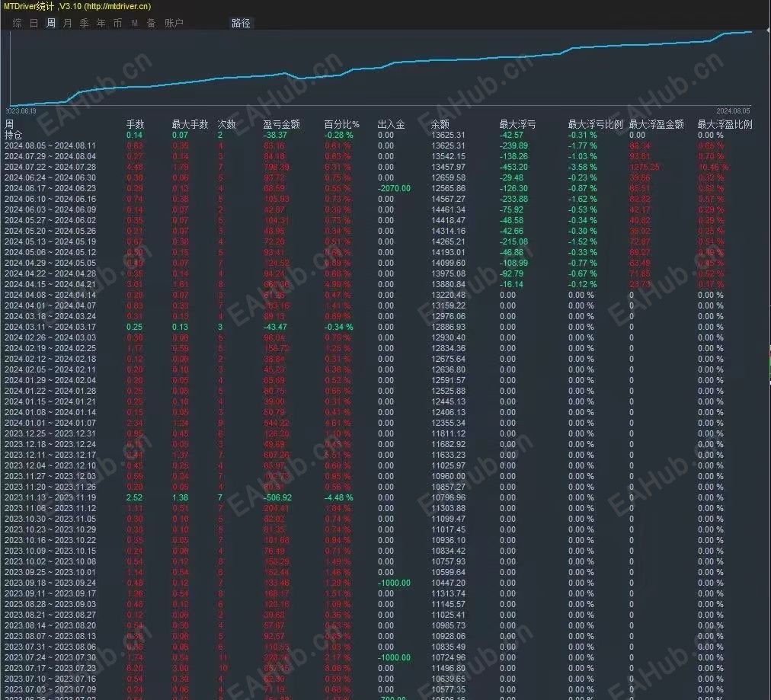Click the -4.48 % percentage cell
The height and width of the screenshot is (700, 771).
339,497
